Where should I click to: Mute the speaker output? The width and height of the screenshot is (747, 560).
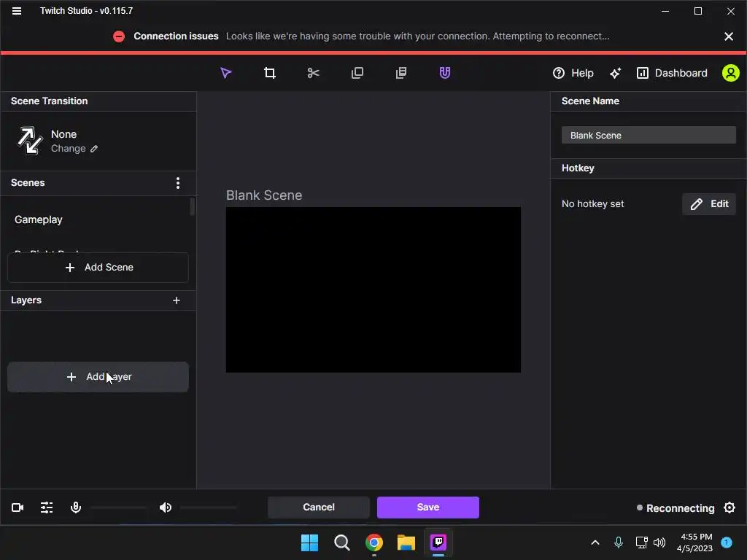[x=166, y=507]
